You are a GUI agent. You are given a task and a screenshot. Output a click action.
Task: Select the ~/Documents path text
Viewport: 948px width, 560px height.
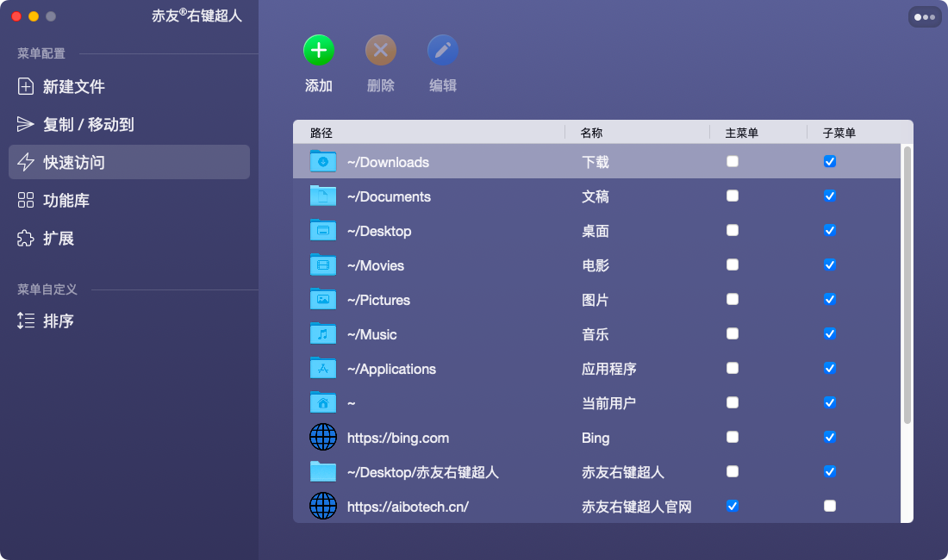click(389, 196)
